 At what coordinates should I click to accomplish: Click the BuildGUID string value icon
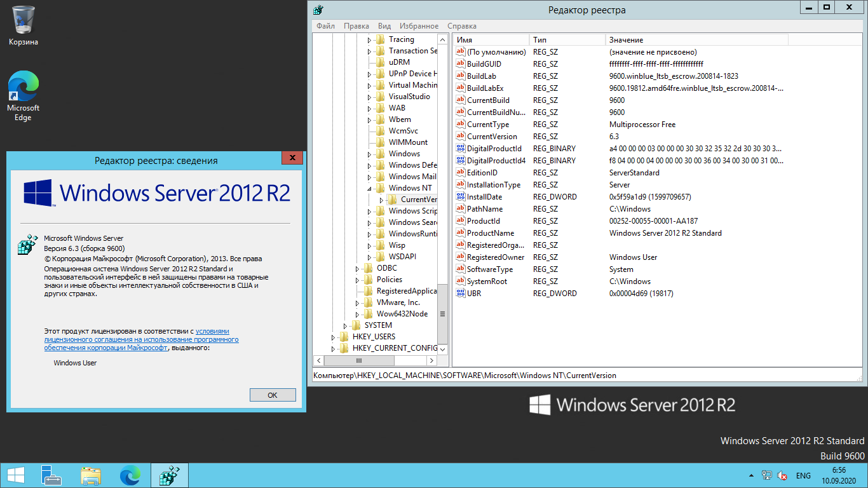pyautogui.click(x=461, y=64)
